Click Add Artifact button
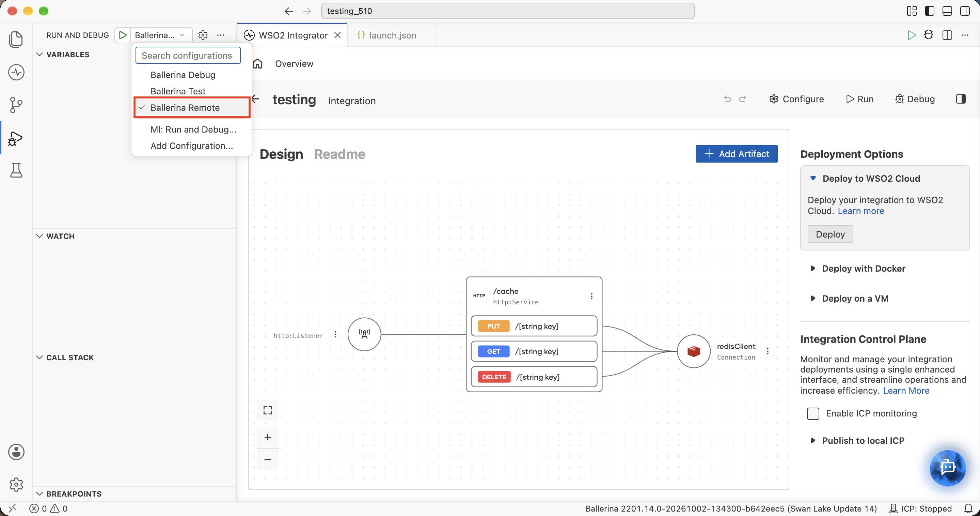 [737, 153]
